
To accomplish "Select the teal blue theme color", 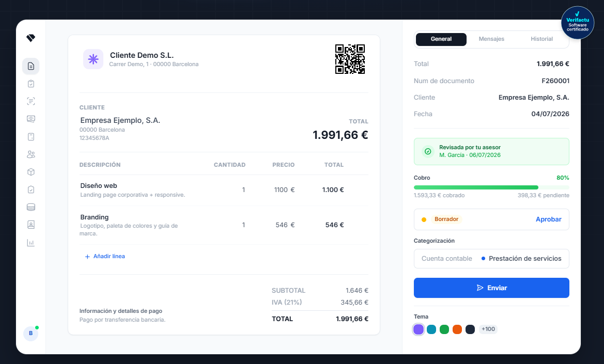I will [x=431, y=329].
